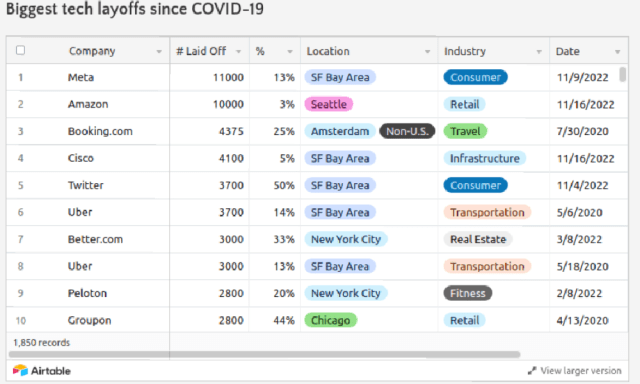Open the View larger version link

[x=580, y=371]
